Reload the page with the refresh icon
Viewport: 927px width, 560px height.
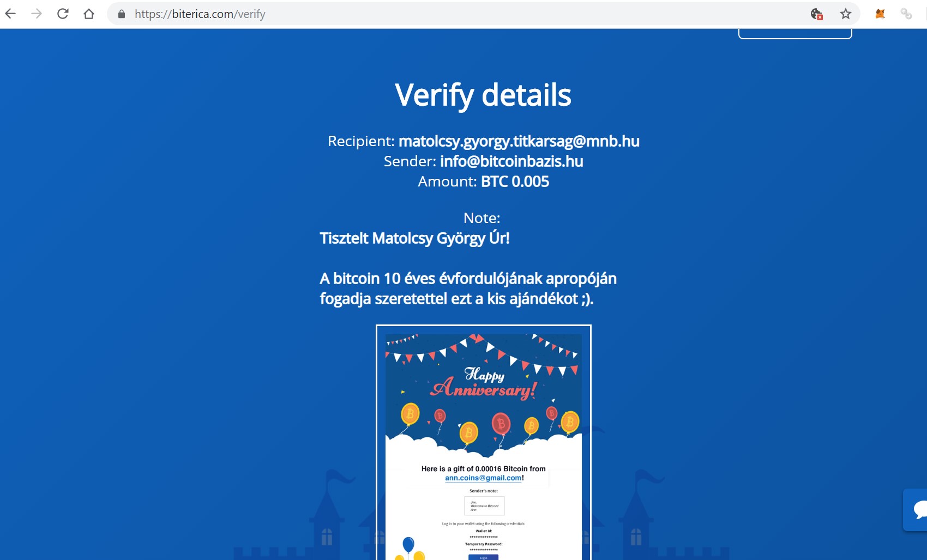[63, 14]
